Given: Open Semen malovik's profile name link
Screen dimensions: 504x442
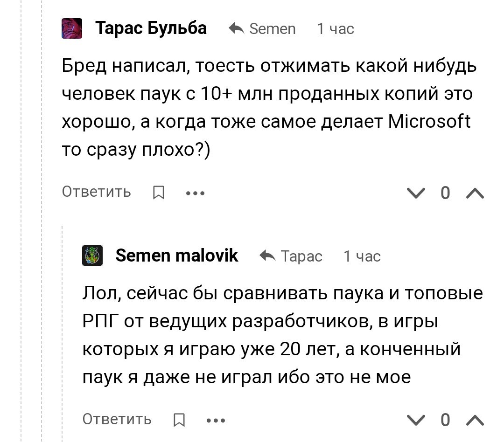Looking at the screenshot, I should 177,256.
